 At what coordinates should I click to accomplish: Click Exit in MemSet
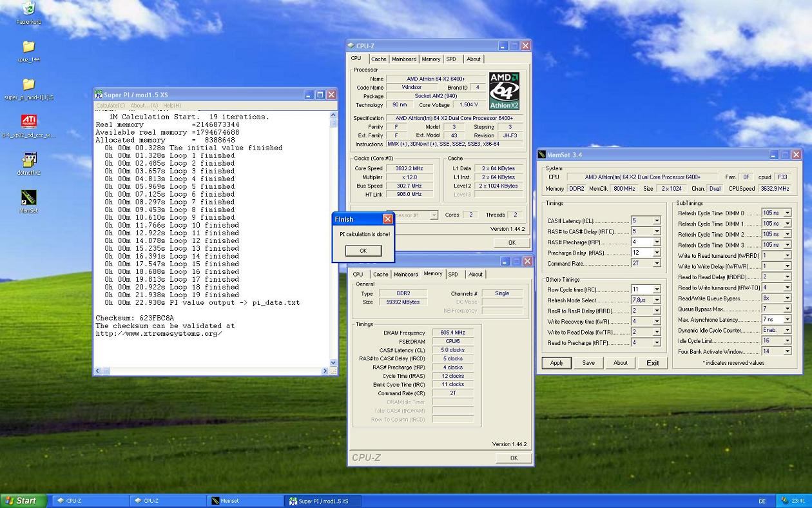pyautogui.click(x=653, y=363)
